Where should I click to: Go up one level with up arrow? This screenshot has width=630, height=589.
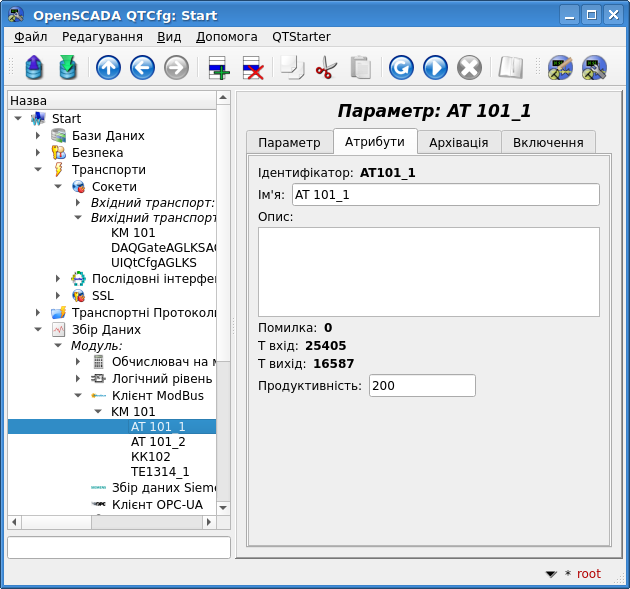pyautogui.click(x=108, y=67)
